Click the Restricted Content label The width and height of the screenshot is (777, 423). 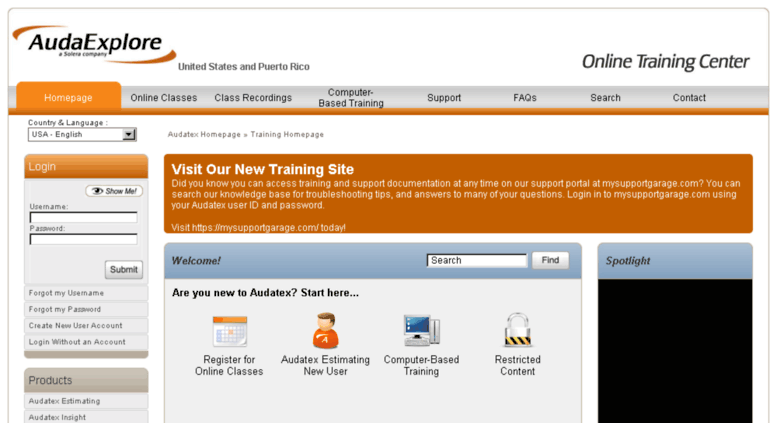(517, 366)
